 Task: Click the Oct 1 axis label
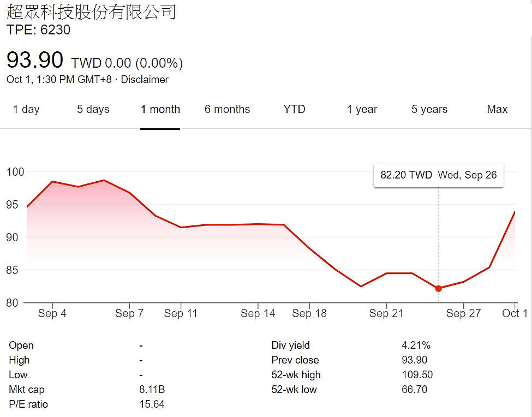click(x=515, y=313)
